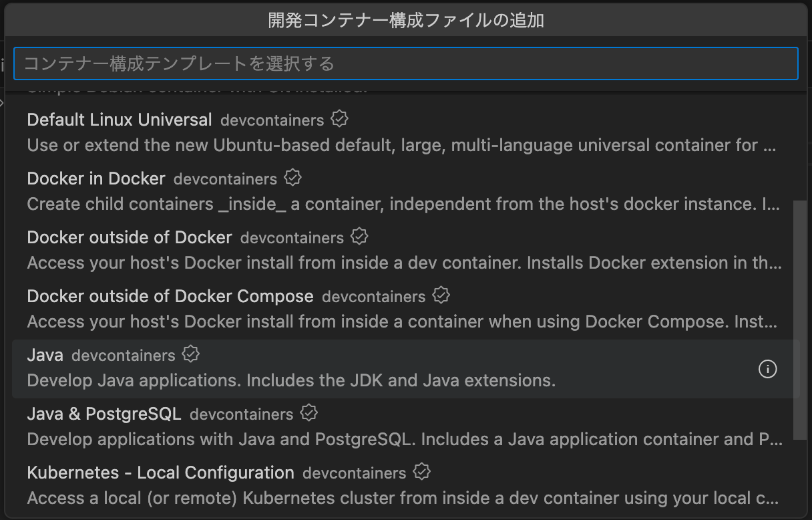Click the verified badge beside Default Linux Universal

pyautogui.click(x=339, y=118)
